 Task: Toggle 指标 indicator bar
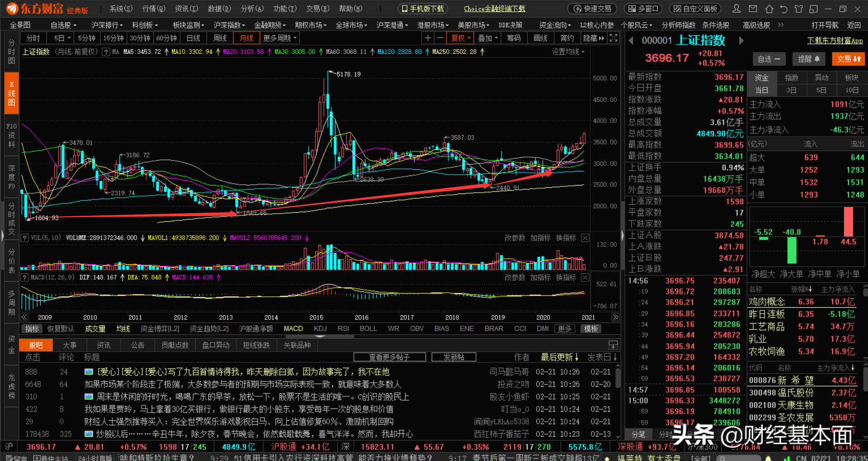coord(32,329)
